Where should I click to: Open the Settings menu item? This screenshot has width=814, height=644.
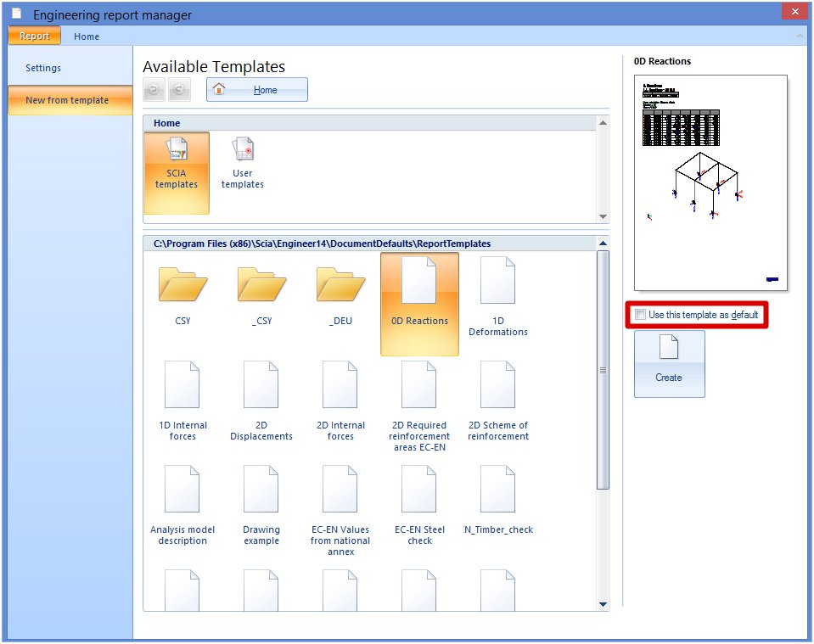43,68
